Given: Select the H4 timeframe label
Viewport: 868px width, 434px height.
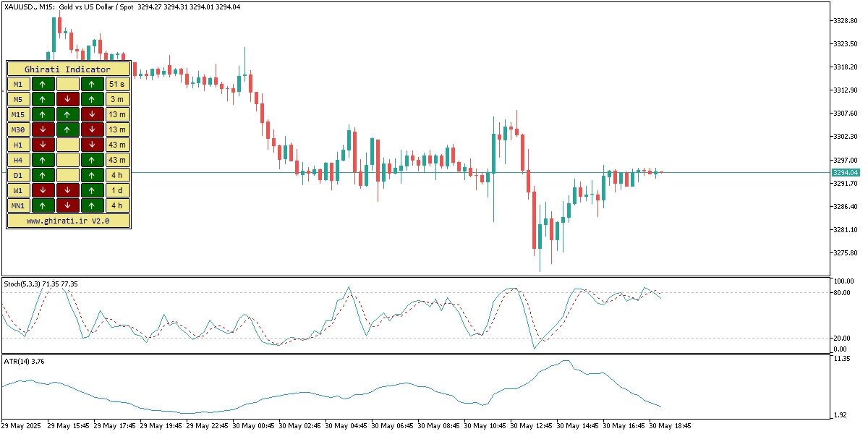Looking at the screenshot, I should pos(18,160).
